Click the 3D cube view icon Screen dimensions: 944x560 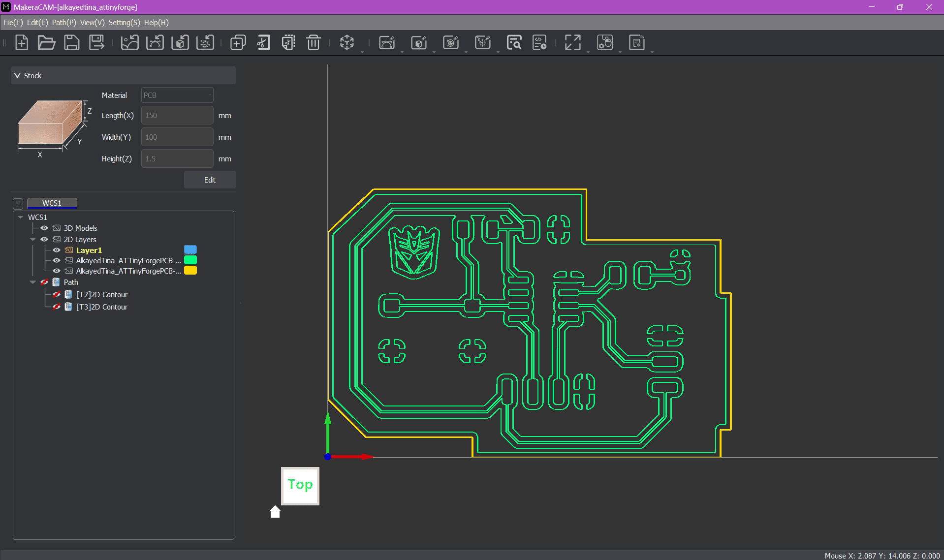click(x=347, y=43)
